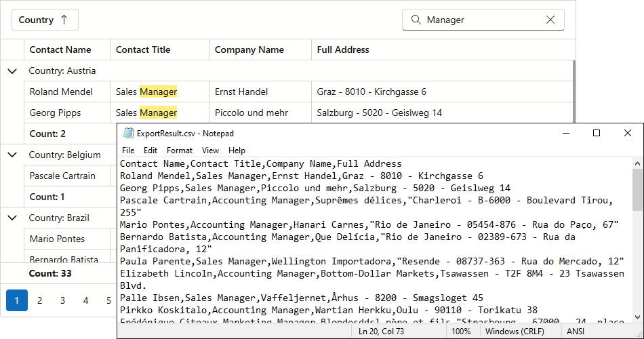
Task: Select the Ernst Handel company cell
Action: tap(261, 92)
